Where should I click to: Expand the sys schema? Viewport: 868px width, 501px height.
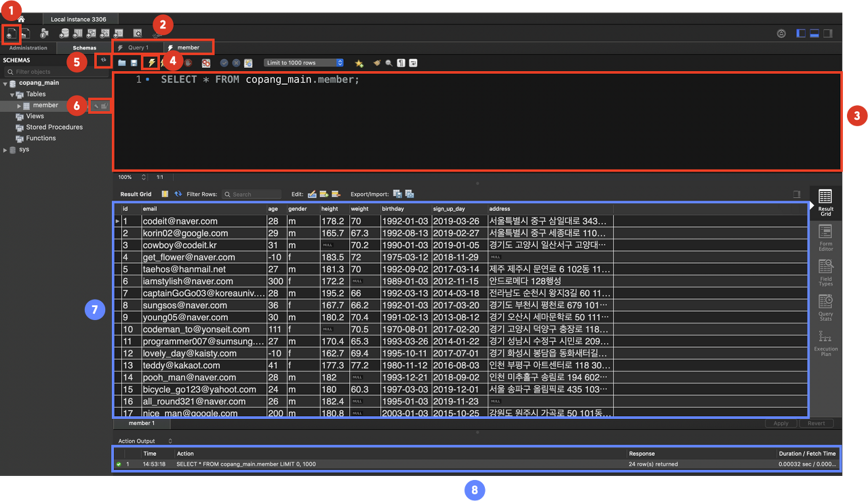click(6, 150)
